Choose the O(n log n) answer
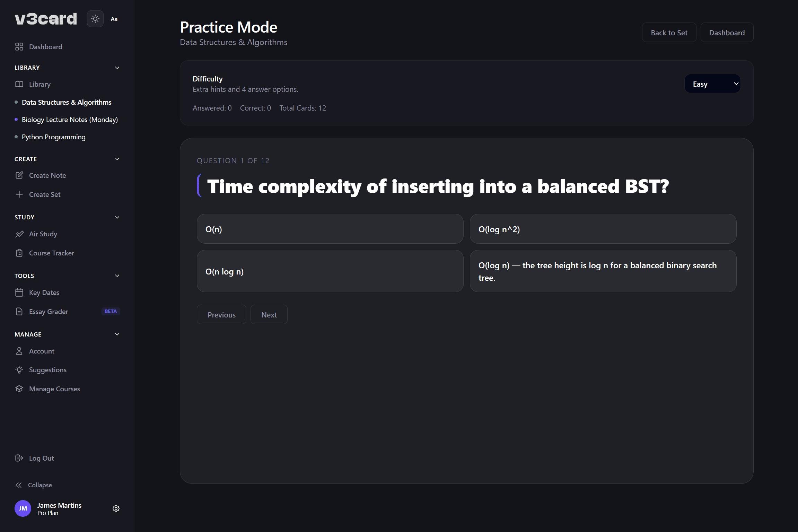 [330, 271]
